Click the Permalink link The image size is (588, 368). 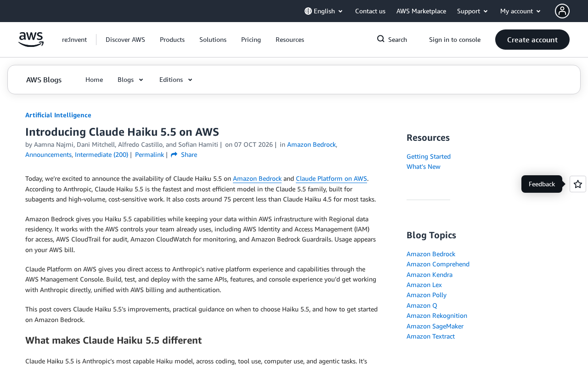(149, 155)
